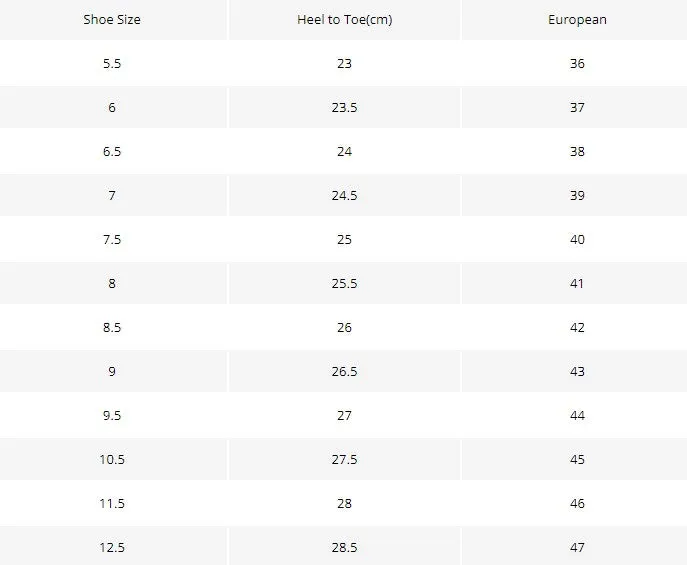687x565 pixels.
Task: Click shoe size 12.5 cell
Action: click(112, 547)
